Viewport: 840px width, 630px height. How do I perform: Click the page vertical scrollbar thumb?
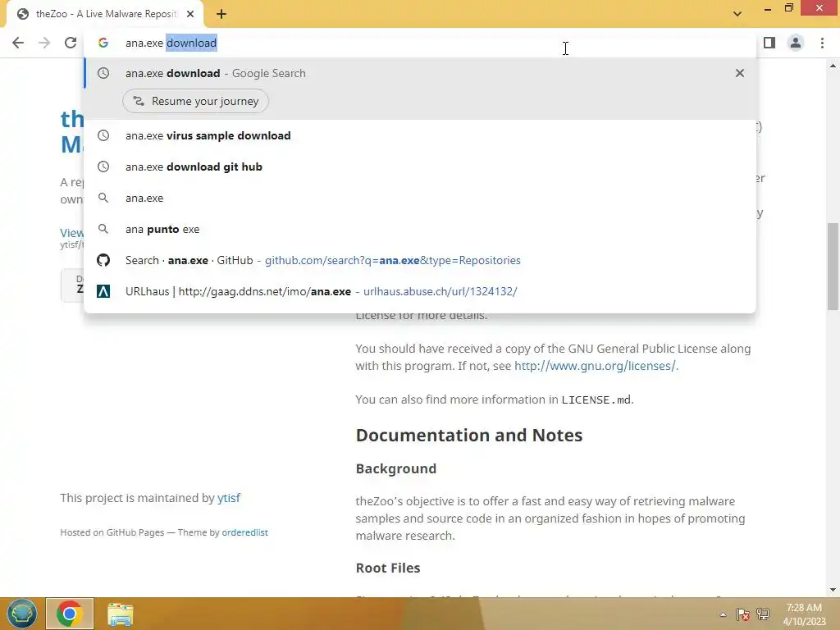tap(833, 267)
